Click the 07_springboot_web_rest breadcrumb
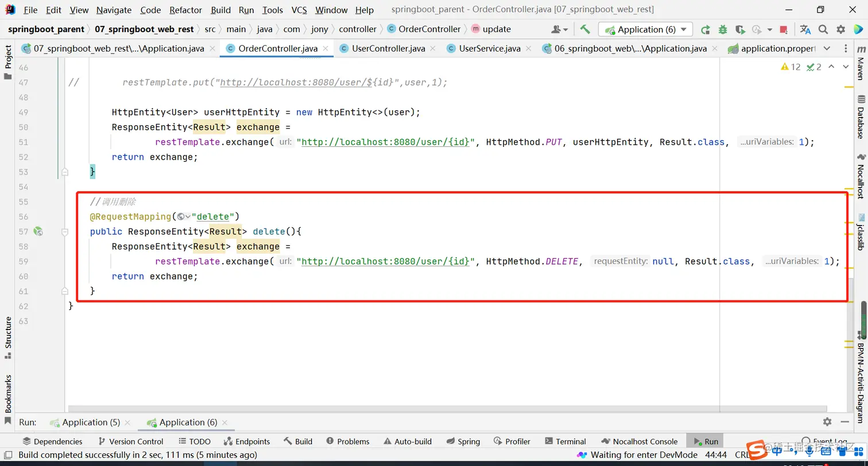The height and width of the screenshot is (466, 868). click(x=144, y=29)
